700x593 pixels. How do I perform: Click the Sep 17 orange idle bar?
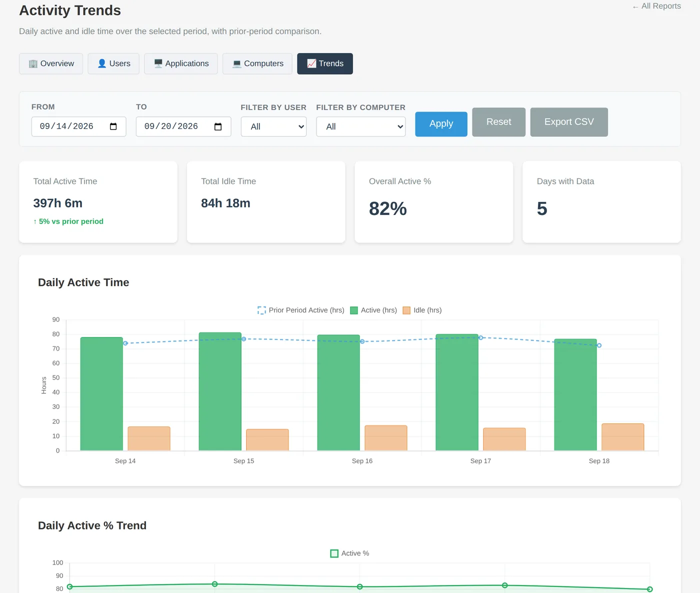pyautogui.click(x=504, y=439)
